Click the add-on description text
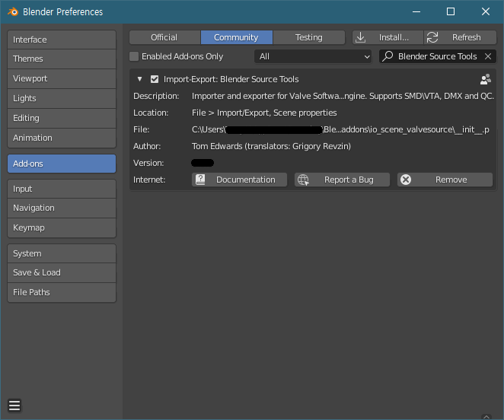The image size is (504, 420). coord(343,96)
